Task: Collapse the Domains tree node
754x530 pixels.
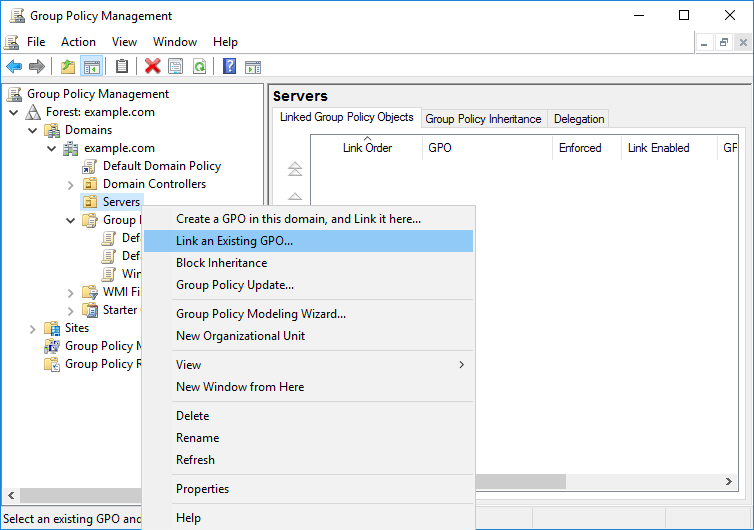Action: (32, 130)
